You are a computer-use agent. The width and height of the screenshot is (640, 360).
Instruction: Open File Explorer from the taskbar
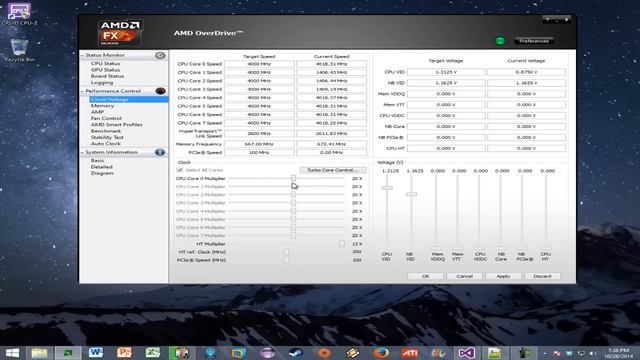40,353
